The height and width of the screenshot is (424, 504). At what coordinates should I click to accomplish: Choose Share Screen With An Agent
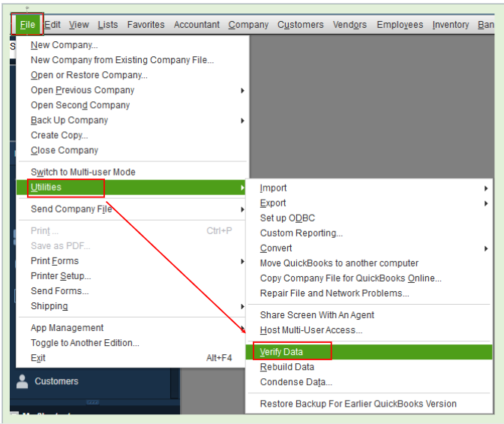[369, 315]
